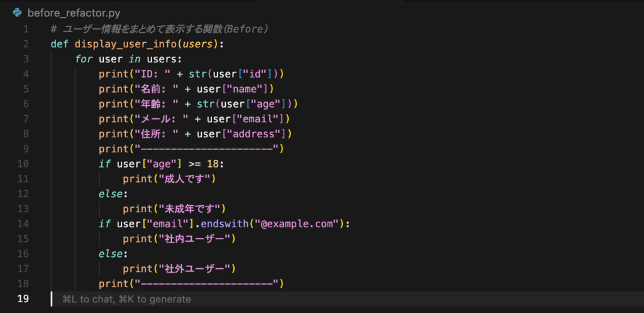Click the print line containing "名前: "

(186, 89)
